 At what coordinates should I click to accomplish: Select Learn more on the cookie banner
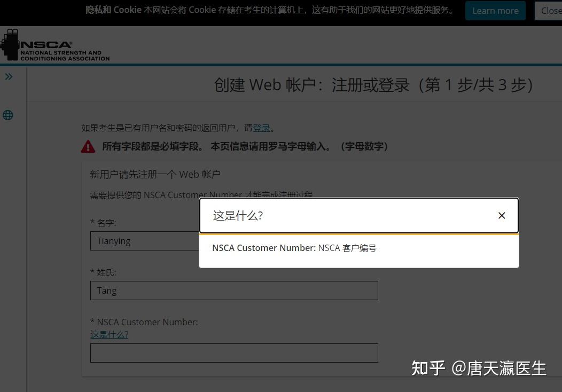click(495, 10)
